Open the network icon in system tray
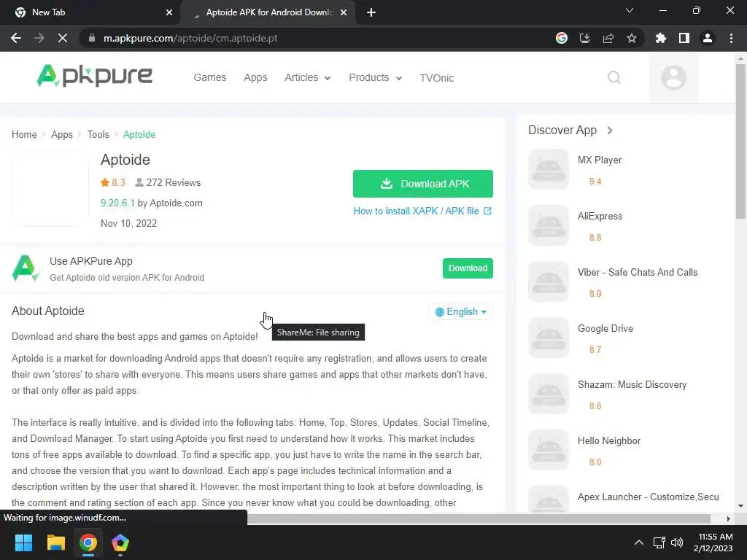This screenshot has height=560, width=747. coord(659,542)
